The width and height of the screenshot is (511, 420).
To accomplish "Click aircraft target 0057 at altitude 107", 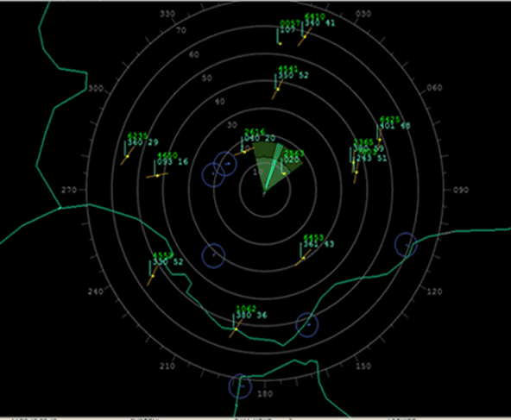I will coord(281,43).
